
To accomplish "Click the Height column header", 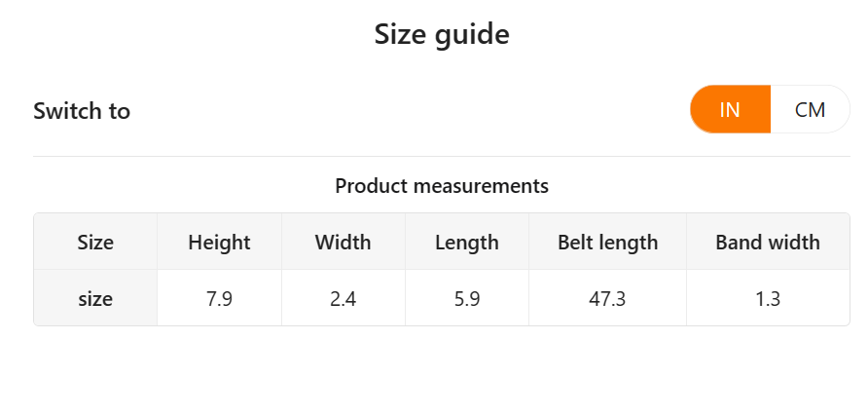I will point(219,243).
